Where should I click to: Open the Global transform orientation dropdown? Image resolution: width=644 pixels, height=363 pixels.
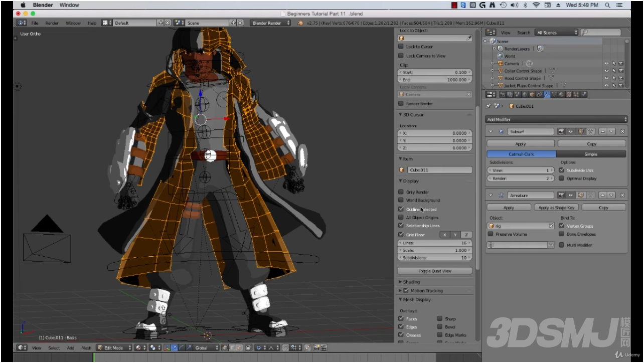click(x=206, y=347)
